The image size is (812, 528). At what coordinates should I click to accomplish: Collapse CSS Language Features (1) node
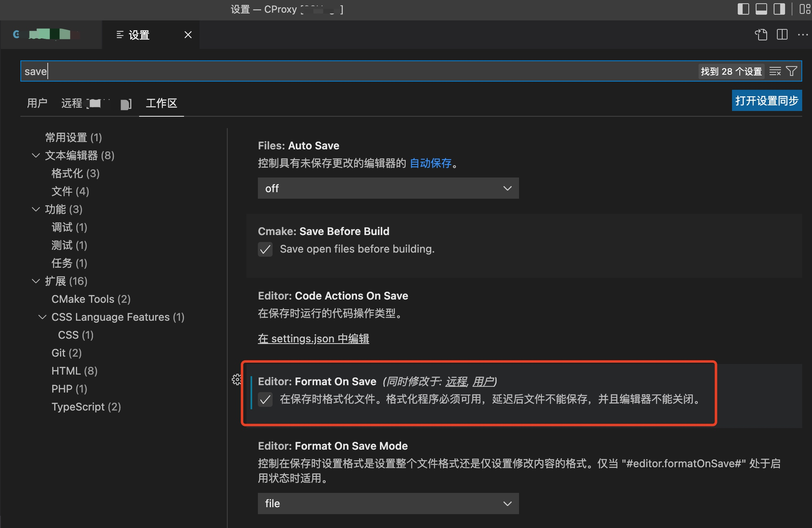[42, 317]
